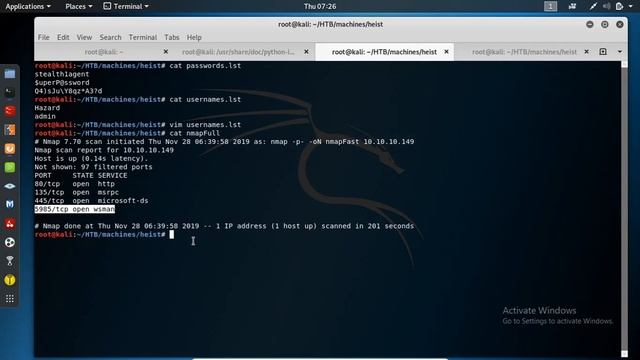Switch to the /usr/share/doc/python tab
The width and height of the screenshot is (640, 360).
(238, 52)
